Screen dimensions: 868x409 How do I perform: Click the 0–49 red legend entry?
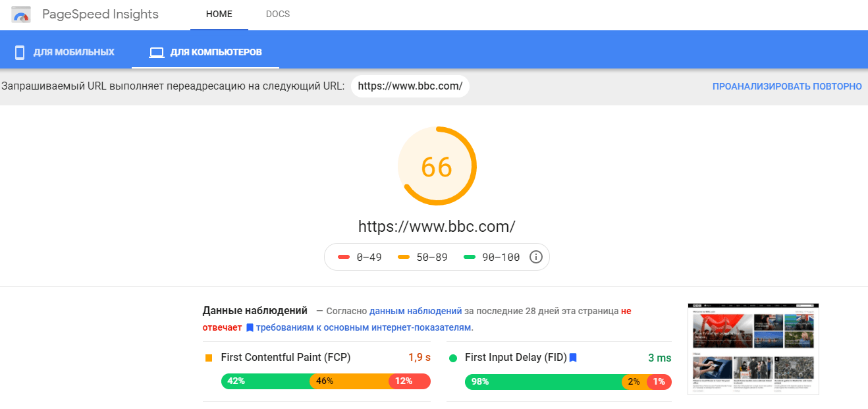(360, 257)
